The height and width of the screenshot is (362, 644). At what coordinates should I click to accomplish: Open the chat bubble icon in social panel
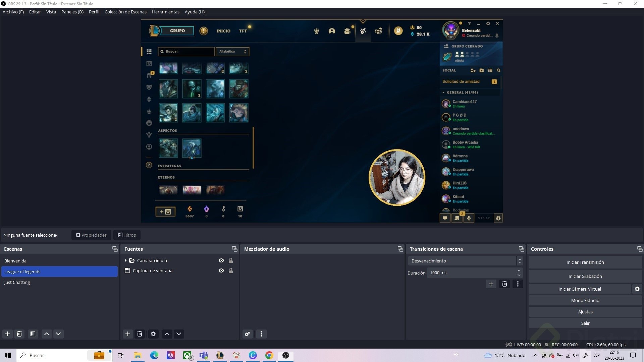[x=445, y=218]
